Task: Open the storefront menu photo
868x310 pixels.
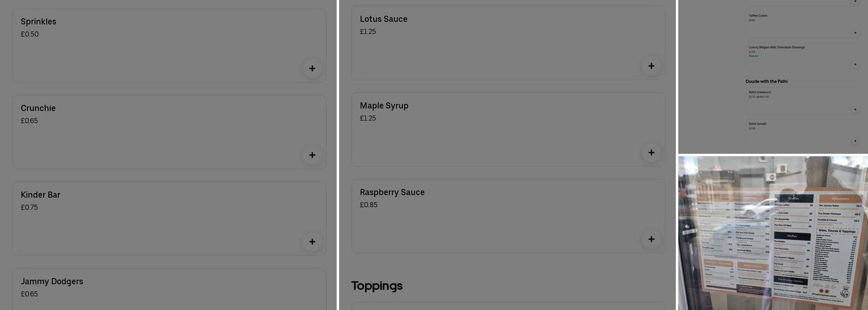Action: [773, 232]
